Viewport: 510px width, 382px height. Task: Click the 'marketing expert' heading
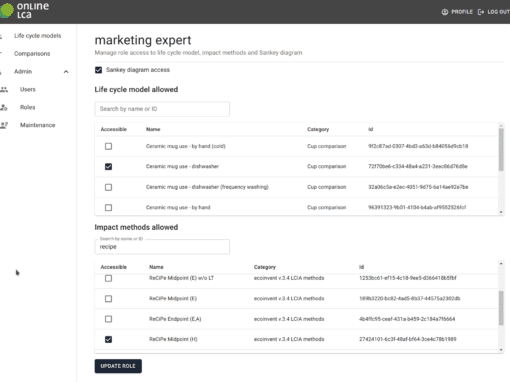tap(143, 40)
